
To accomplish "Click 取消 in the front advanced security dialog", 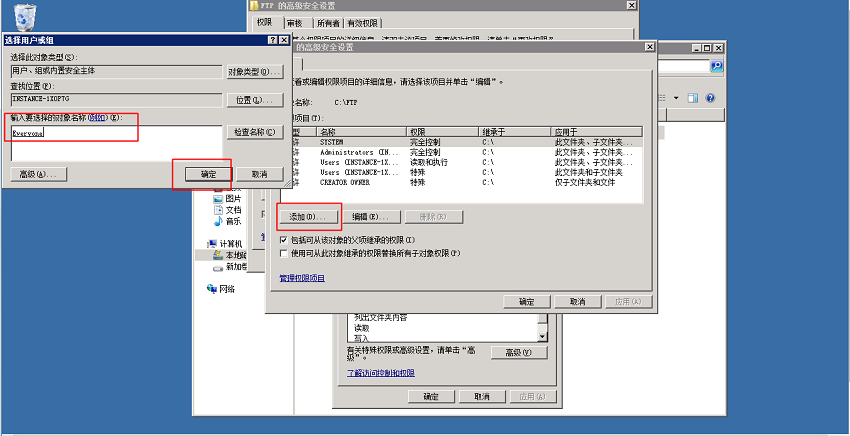I will 577,302.
